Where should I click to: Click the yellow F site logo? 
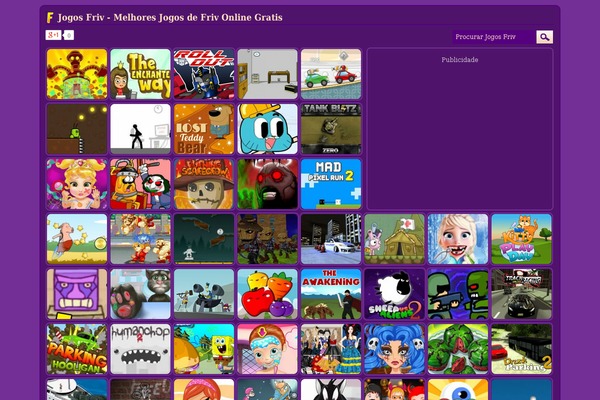point(50,18)
